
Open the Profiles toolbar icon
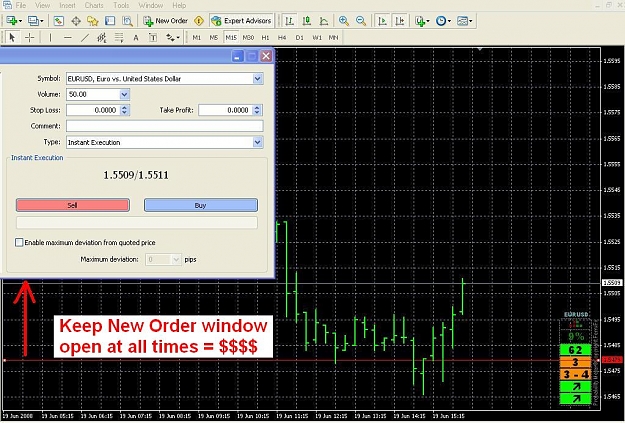click(35, 21)
